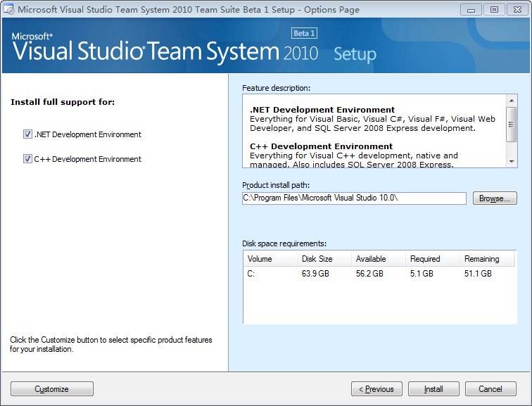The image size is (532, 406).
Task: Click the 56.2 GB available value
Action: [369, 274]
